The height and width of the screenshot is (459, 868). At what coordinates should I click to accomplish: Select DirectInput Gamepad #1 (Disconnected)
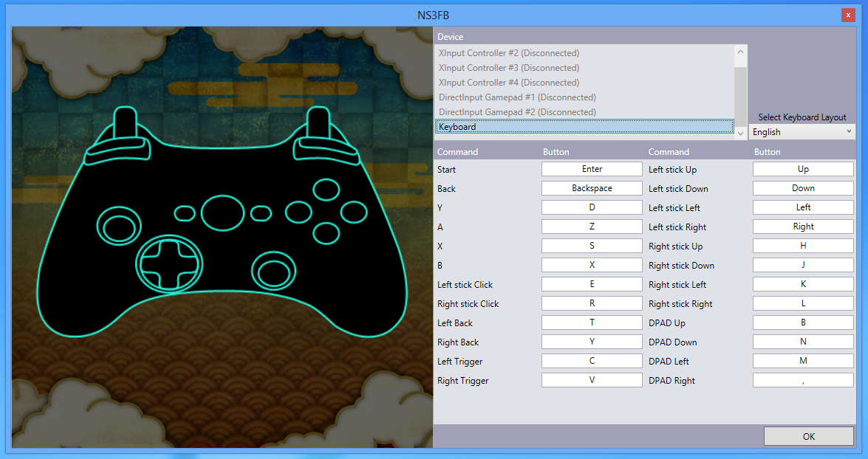point(584,97)
